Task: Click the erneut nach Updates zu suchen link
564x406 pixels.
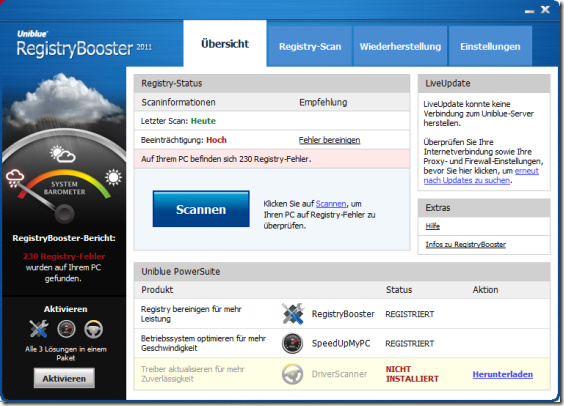Action: click(481, 175)
